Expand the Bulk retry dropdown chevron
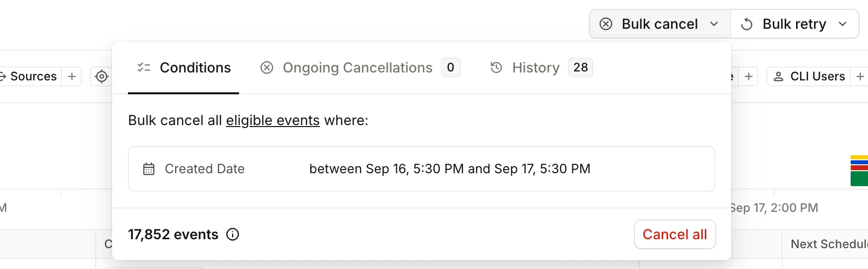Image resolution: width=868 pixels, height=269 pixels. pos(843,24)
